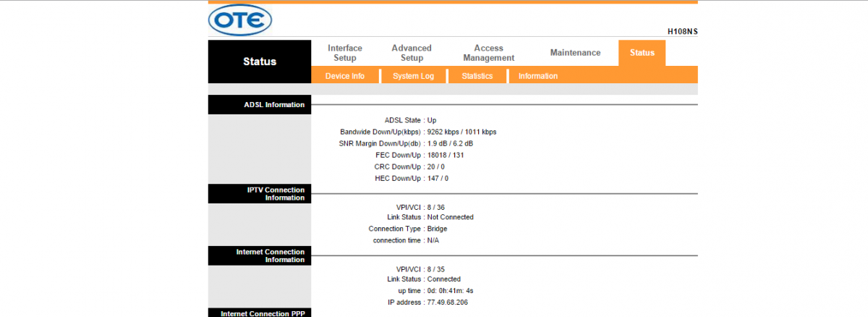Click the HEC value 147 / 0
This screenshot has height=317, width=868.
point(438,178)
